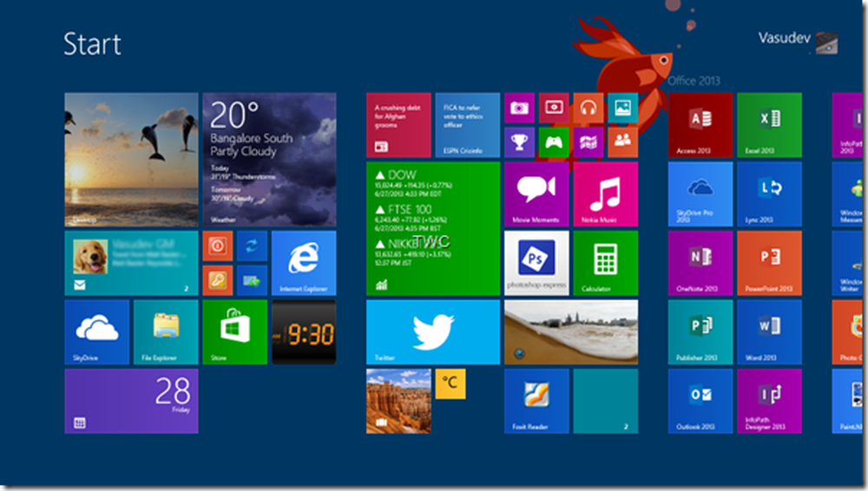Launch InfoPath Designer 2013

tap(769, 401)
